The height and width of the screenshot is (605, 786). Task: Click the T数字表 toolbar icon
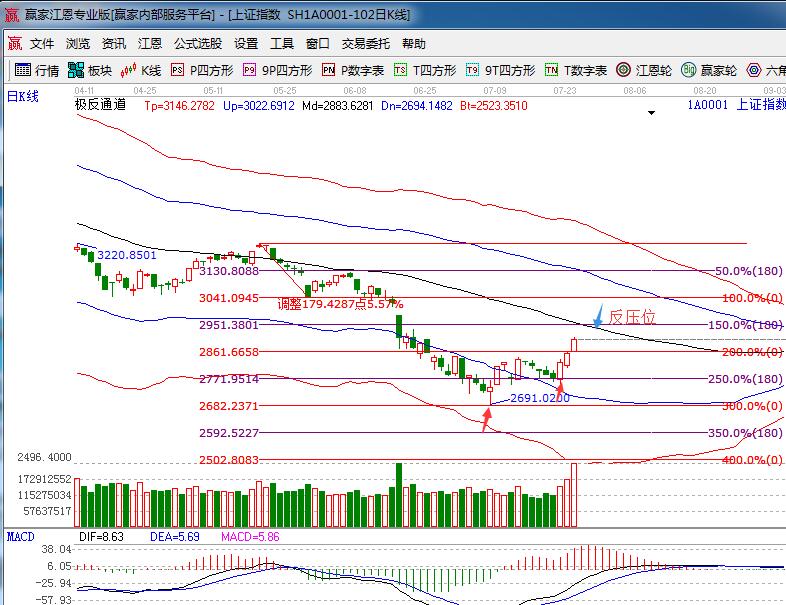[x=576, y=70]
